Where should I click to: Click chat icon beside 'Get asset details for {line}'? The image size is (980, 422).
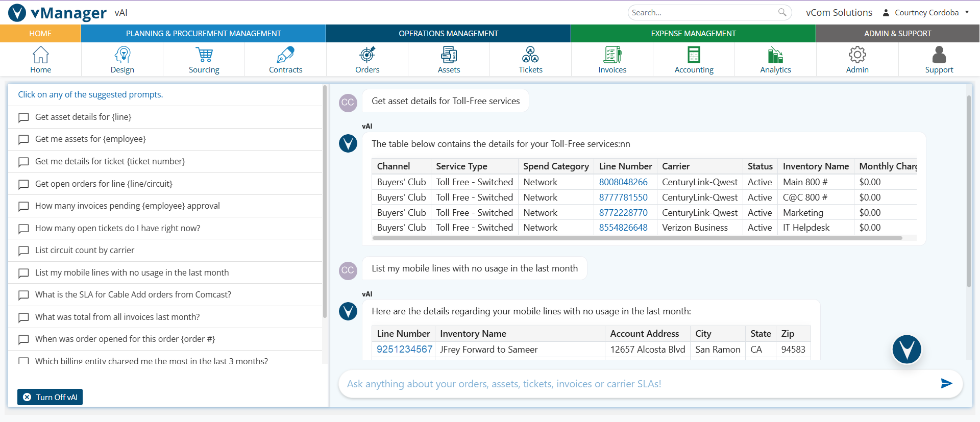[23, 118]
